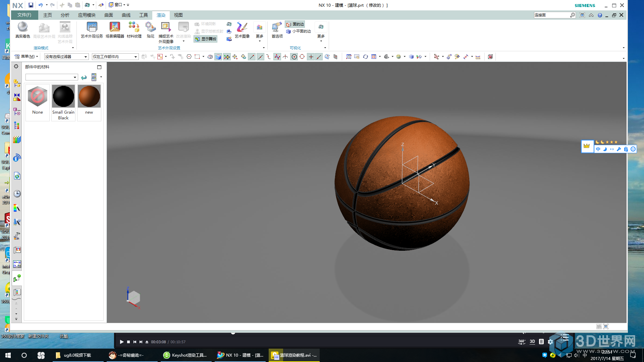The width and height of the screenshot is (644, 362).
Task: Switch to the 分析 analysis tab
Action: pos(65,15)
